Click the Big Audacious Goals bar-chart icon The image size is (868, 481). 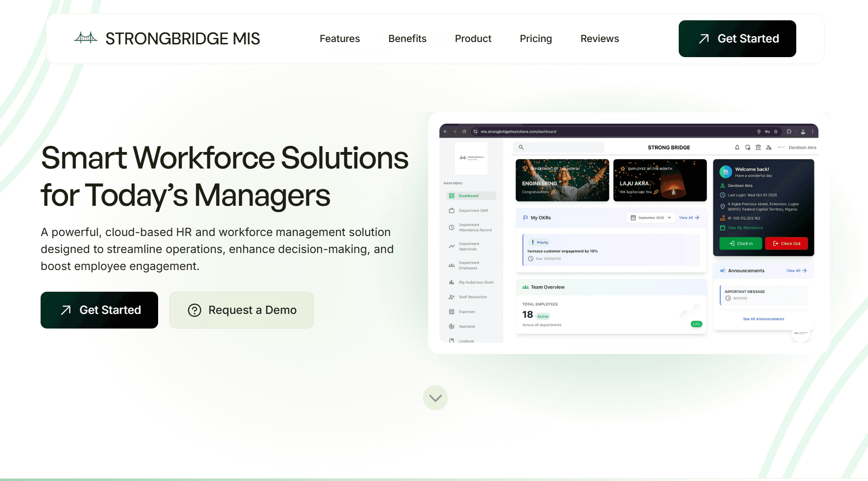pyautogui.click(x=452, y=282)
